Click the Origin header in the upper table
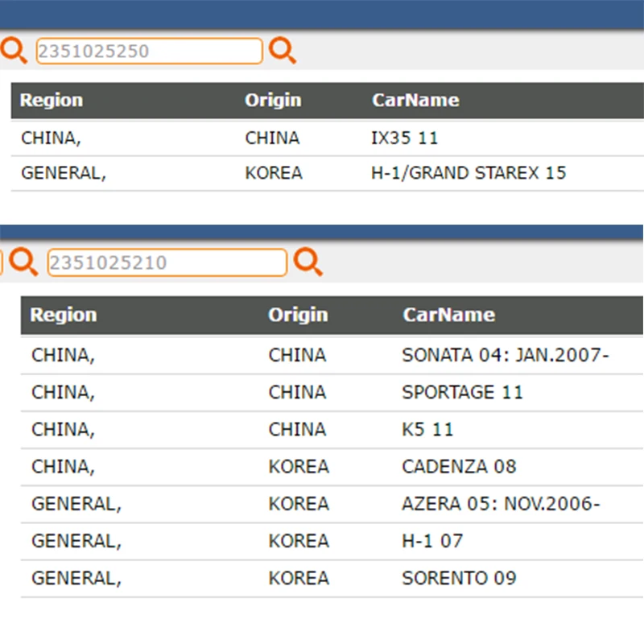The width and height of the screenshot is (644, 644). pyautogui.click(x=273, y=100)
